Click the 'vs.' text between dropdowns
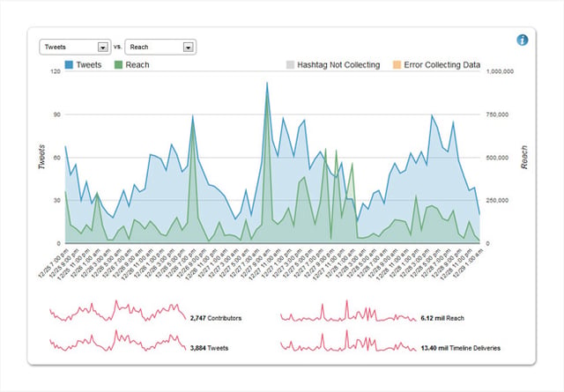The width and height of the screenshot is (564, 392). point(117,47)
